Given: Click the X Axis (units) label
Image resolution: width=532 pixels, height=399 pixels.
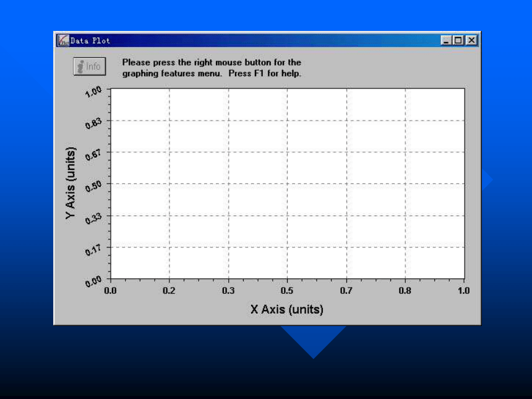Looking at the screenshot, I should tap(287, 309).
